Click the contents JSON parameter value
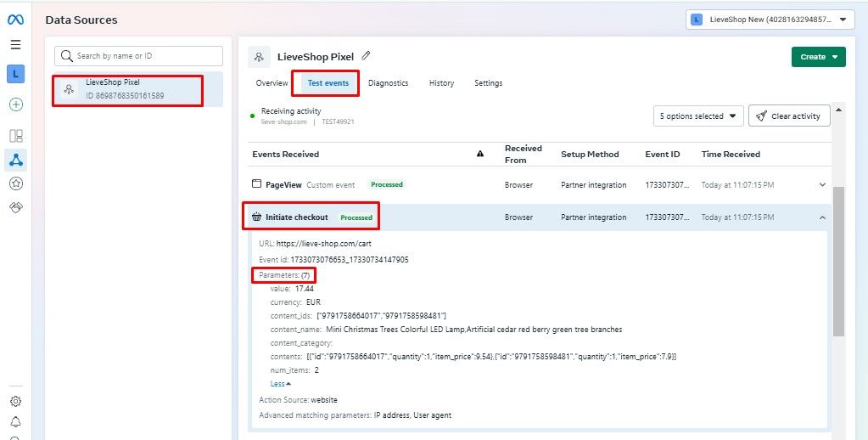The width and height of the screenshot is (868, 440). coord(491,357)
